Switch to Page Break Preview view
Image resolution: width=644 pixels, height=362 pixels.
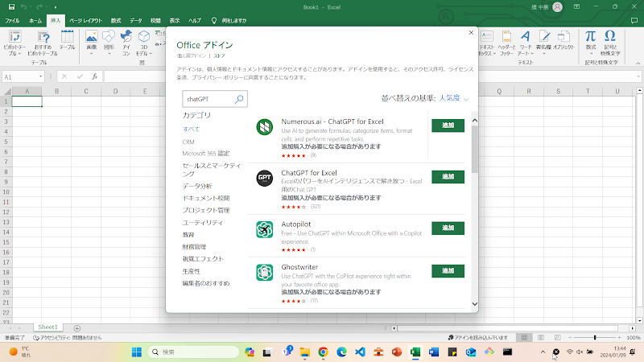(x=557, y=337)
